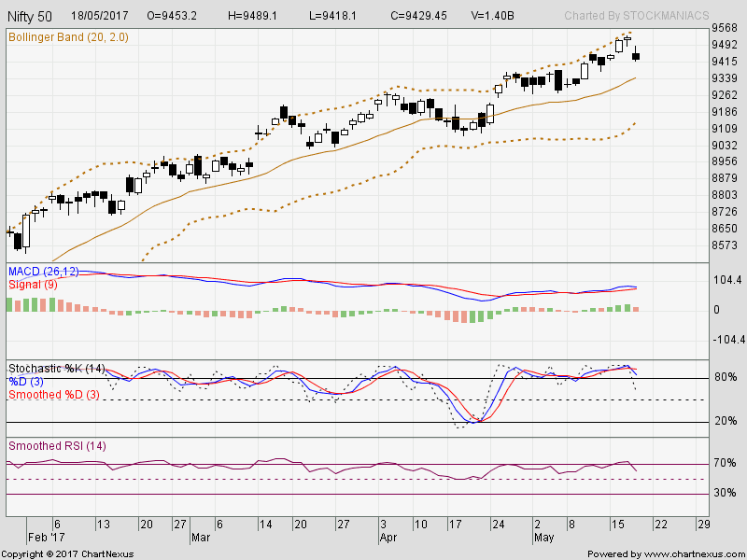Click the 80% stochastic level label
This screenshot has height=560, width=747.
(x=726, y=377)
